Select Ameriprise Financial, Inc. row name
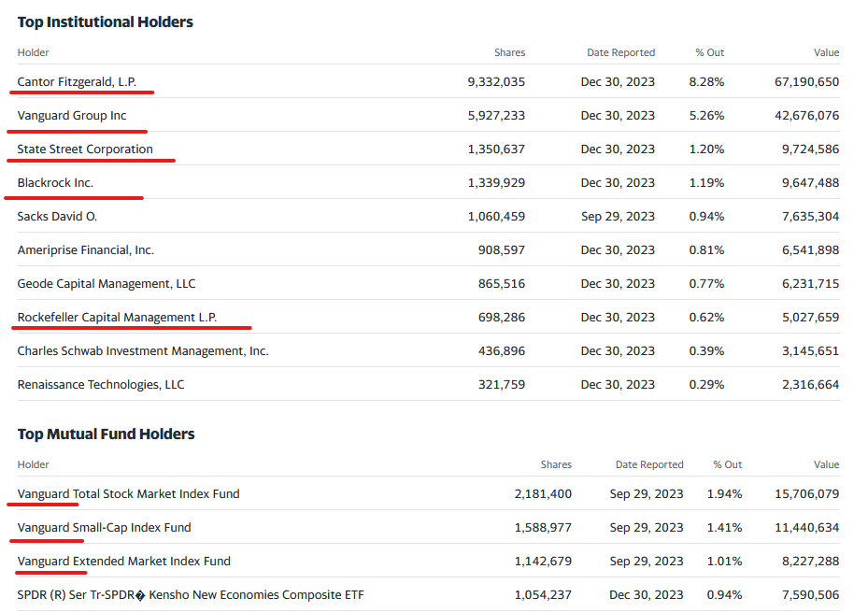 pyautogui.click(x=86, y=250)
